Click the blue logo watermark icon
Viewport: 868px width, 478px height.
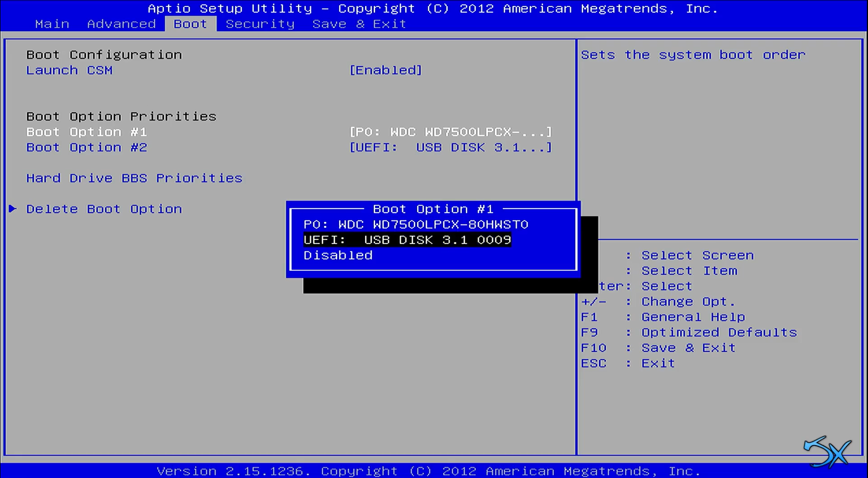(x=827, y=452)
